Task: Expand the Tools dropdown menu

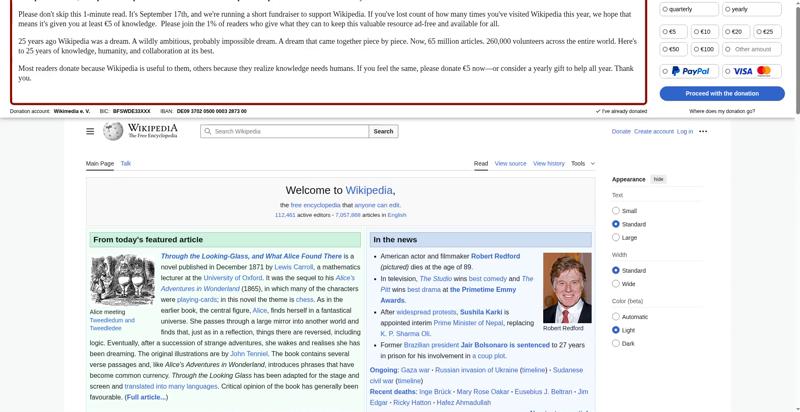Action: click(583, 164)
